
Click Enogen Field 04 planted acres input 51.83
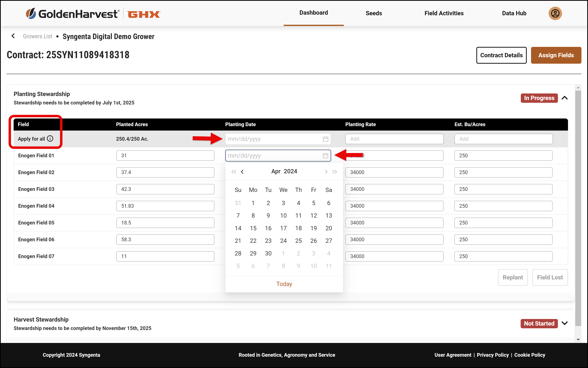pos(165,206)
